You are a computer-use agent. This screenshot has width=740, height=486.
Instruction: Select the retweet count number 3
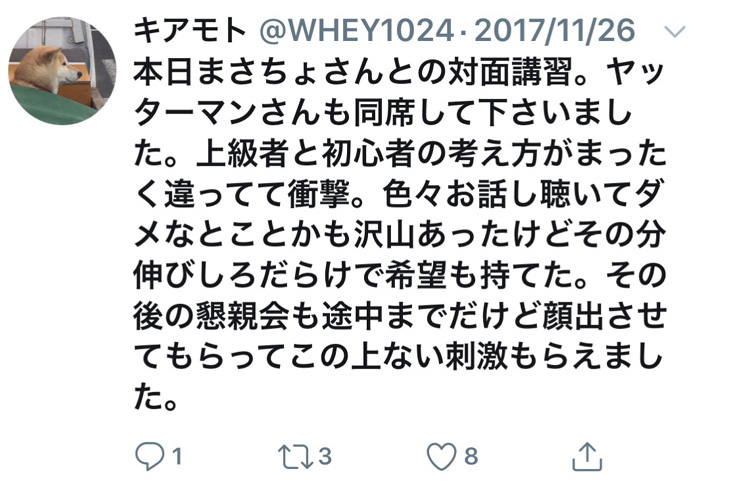coord(324,456)
